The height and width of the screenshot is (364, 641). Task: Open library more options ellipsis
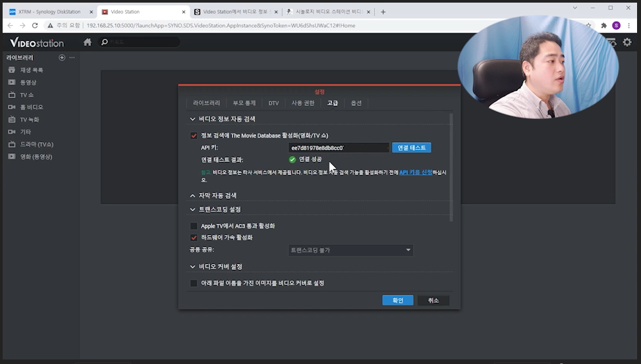tap(72, 58)
